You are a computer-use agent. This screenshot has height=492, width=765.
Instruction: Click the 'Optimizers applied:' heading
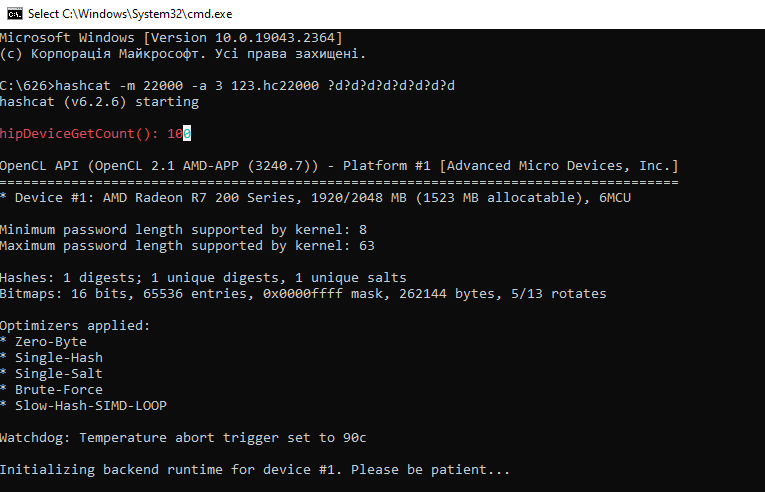click(75, 326)
